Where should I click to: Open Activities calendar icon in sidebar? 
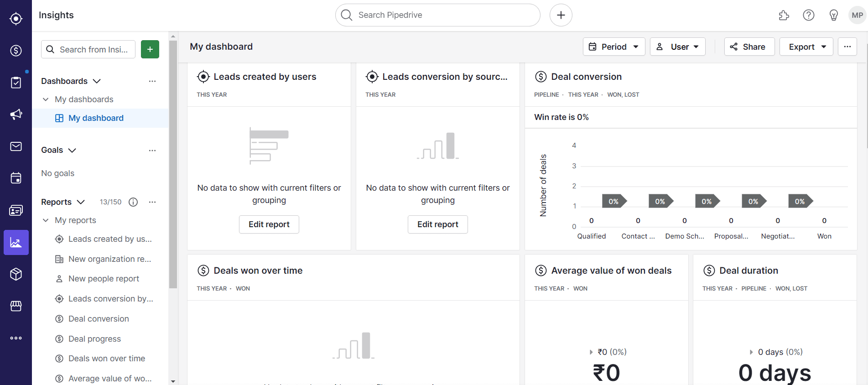pyautogui.click(x=16, y=178)
